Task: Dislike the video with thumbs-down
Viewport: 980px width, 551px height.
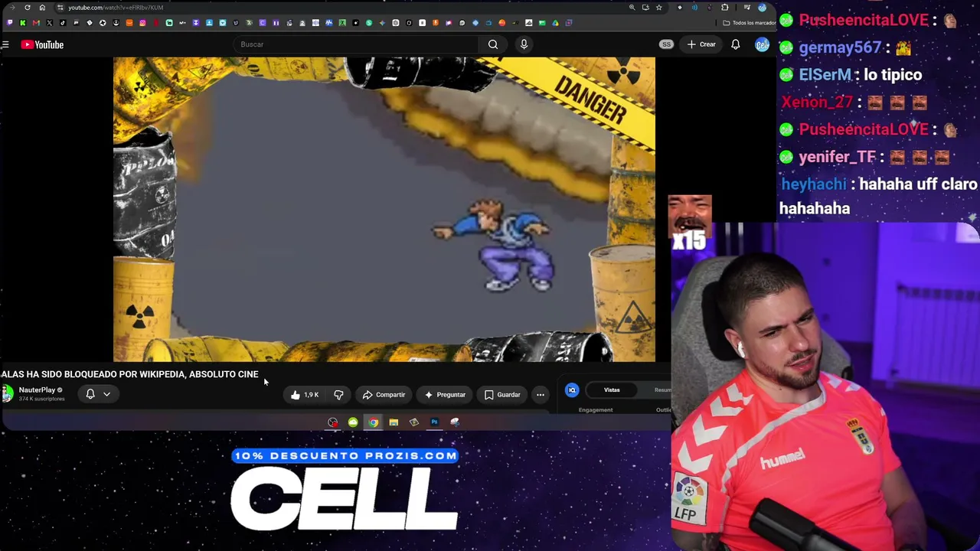Action: (338, 395)
